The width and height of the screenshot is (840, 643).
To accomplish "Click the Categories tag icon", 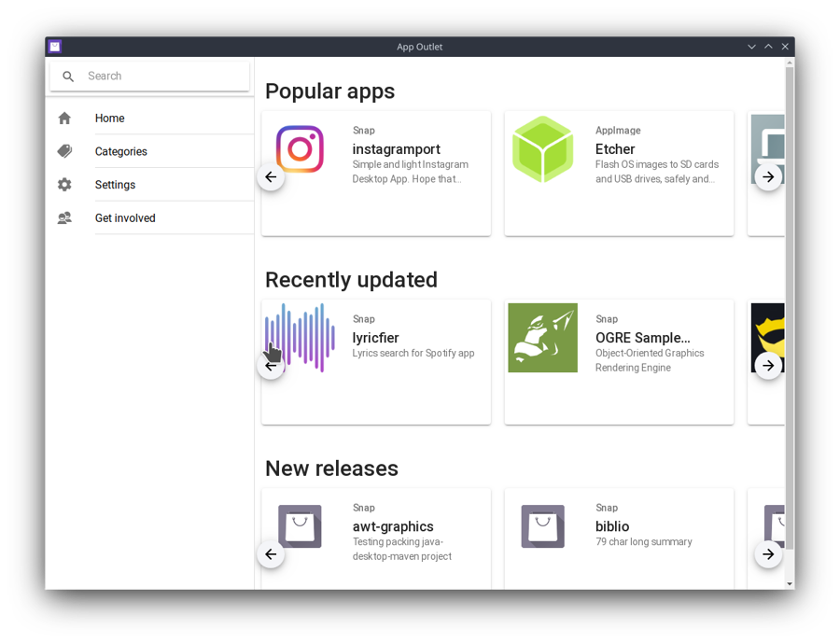I will point(64,151).
